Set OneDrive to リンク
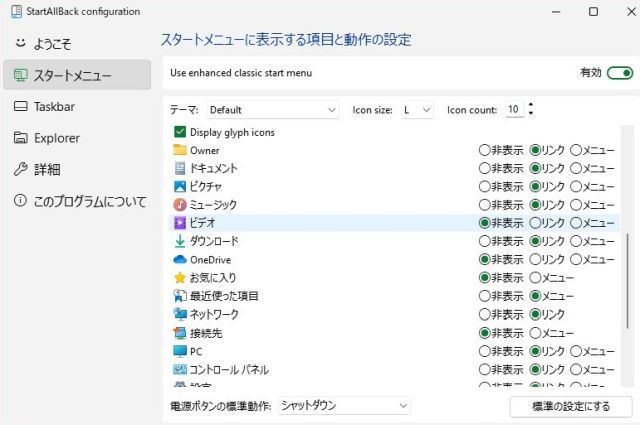 coord(535,259)
